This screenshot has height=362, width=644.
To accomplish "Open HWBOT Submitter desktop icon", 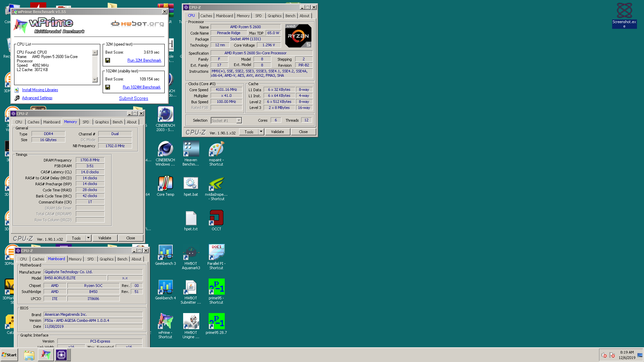I will point(191,292).
